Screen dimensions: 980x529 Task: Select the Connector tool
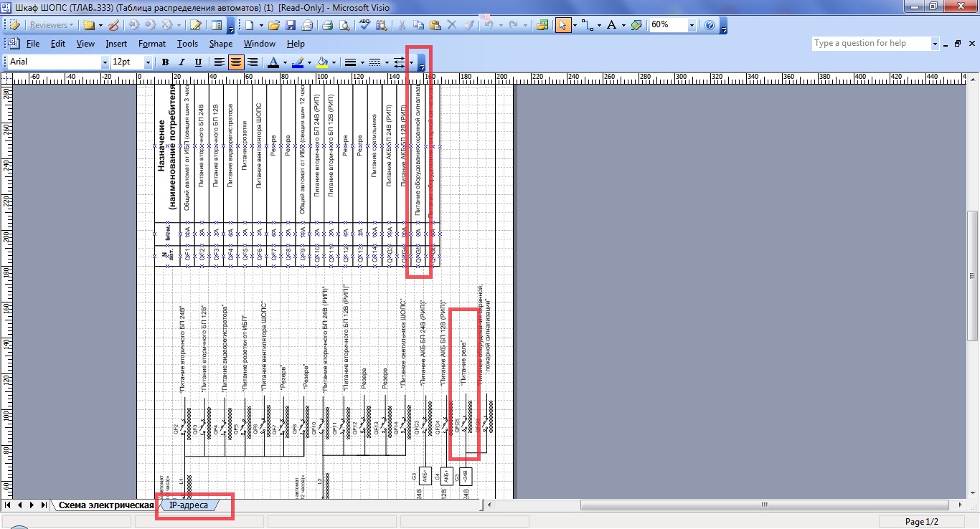coord(587,25)
